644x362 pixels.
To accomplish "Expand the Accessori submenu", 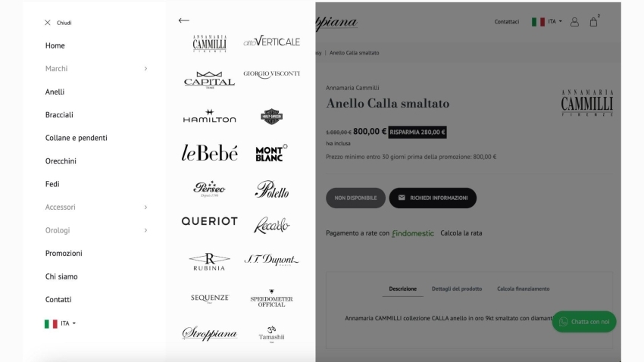I will (x=96, y=208).
